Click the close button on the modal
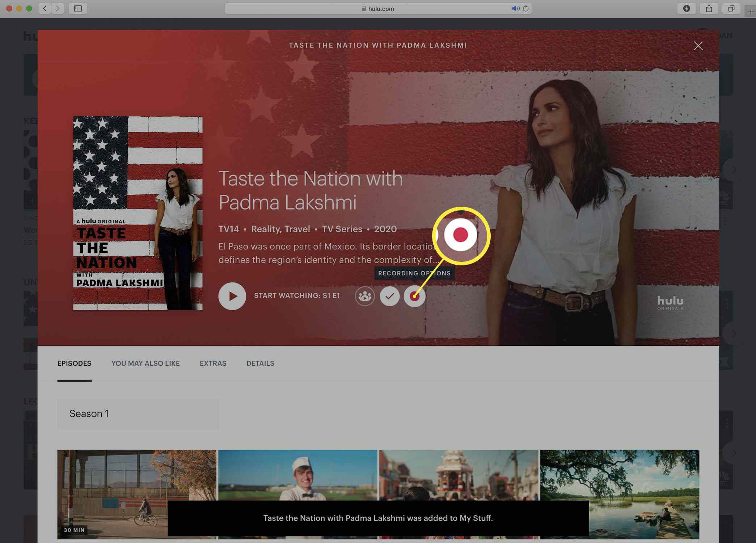756x543 pixels. (698, 45)
